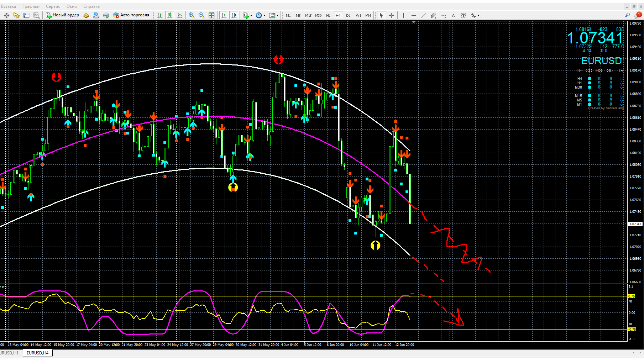Switch to the EURUSD,H1 chart tab
Viewport: 644px width, 358px height.
10,353
